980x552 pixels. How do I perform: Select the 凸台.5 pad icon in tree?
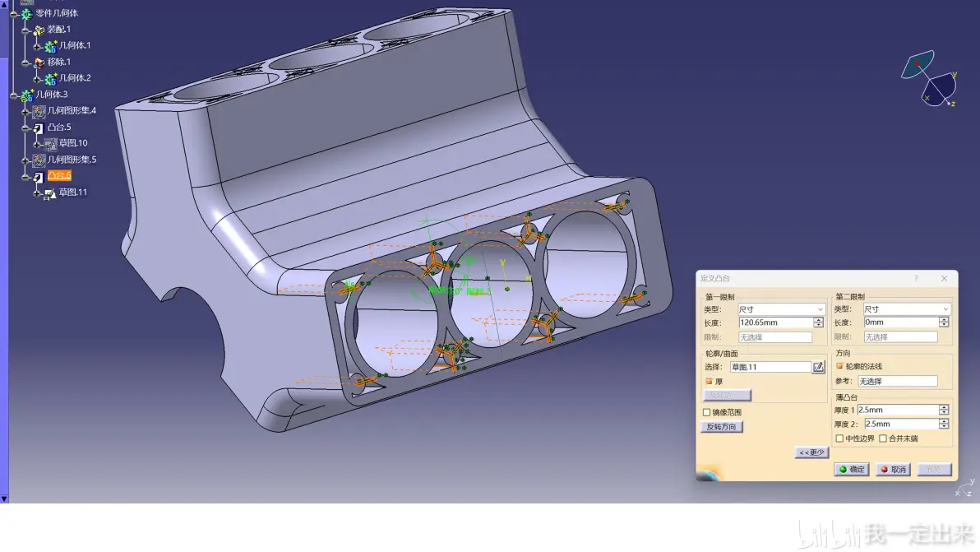click(39, 128)
